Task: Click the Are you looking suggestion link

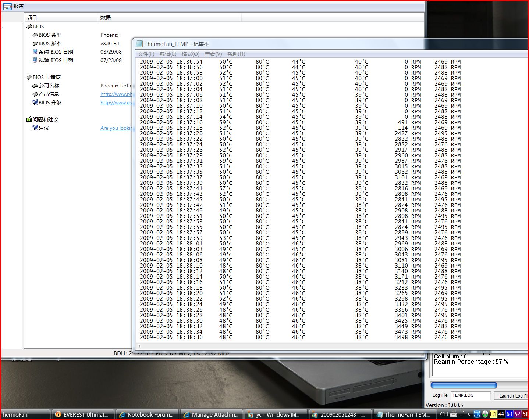Action: point(116,128)
